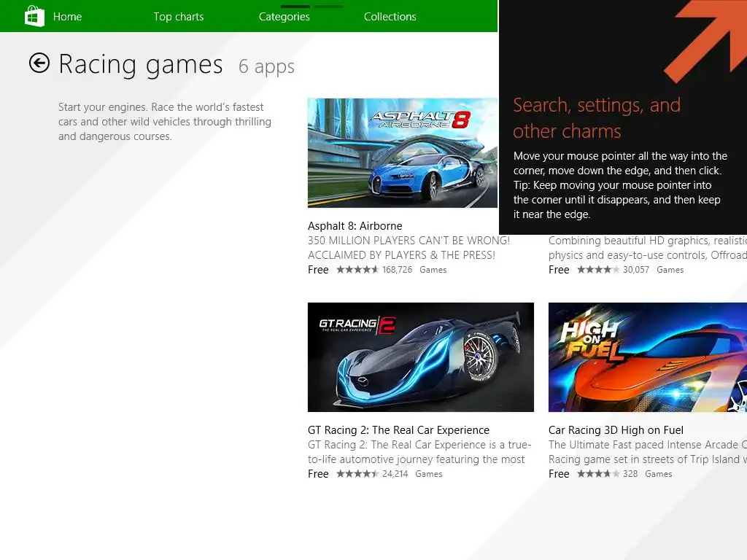This screenshot has height=560, width=747.
Task: Click the Games label under High on Fuel
Action: (659, 474)
